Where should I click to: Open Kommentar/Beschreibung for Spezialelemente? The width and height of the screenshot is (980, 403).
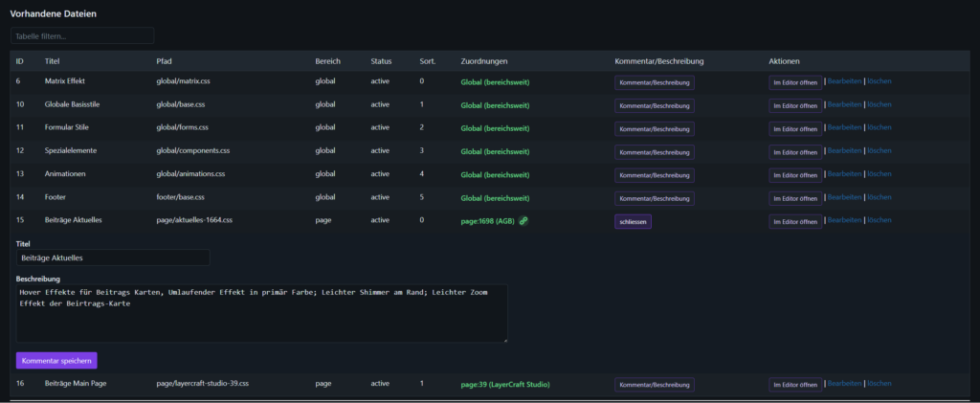[x=655, y=152]
